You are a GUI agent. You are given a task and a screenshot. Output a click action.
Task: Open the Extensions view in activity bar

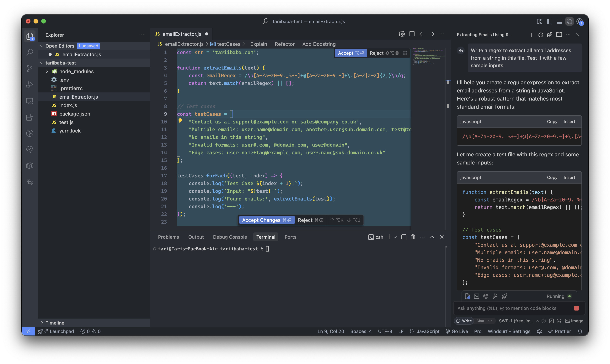tap(30, 117)
